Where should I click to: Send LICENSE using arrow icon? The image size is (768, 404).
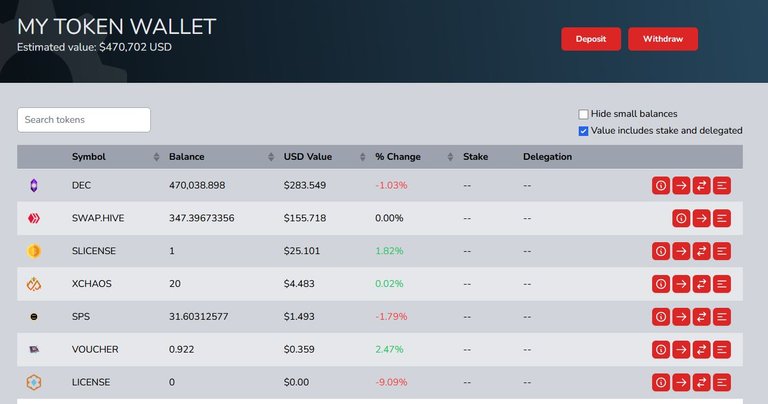click(x=681, y=382)
